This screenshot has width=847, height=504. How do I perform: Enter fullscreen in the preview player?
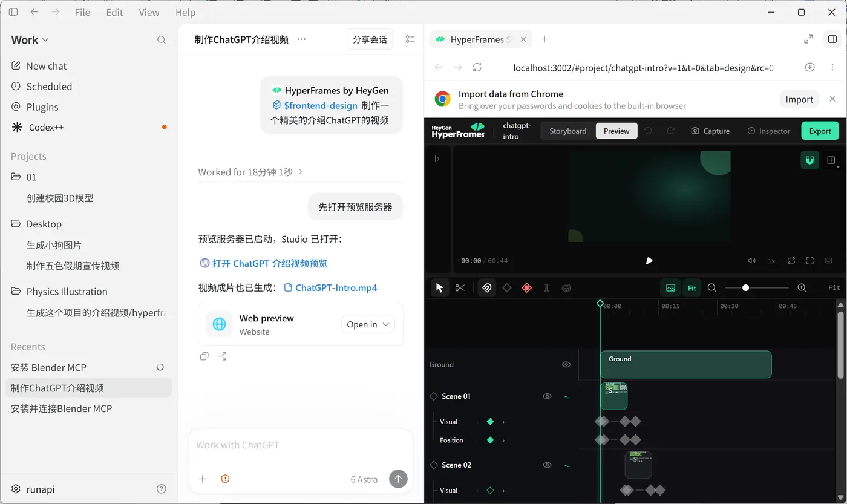pyautogui.click(x=810, y=261)
